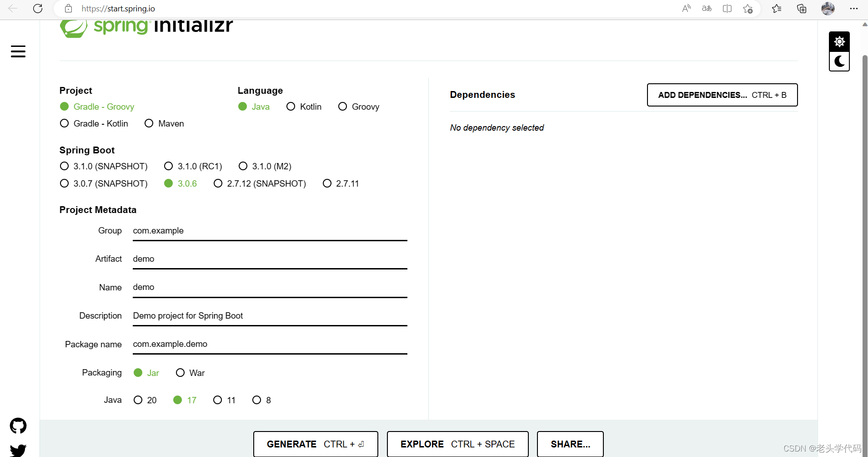Go back in browser history
The width and height of the screenshot is (868, 457).
click(x=13, y=9)
